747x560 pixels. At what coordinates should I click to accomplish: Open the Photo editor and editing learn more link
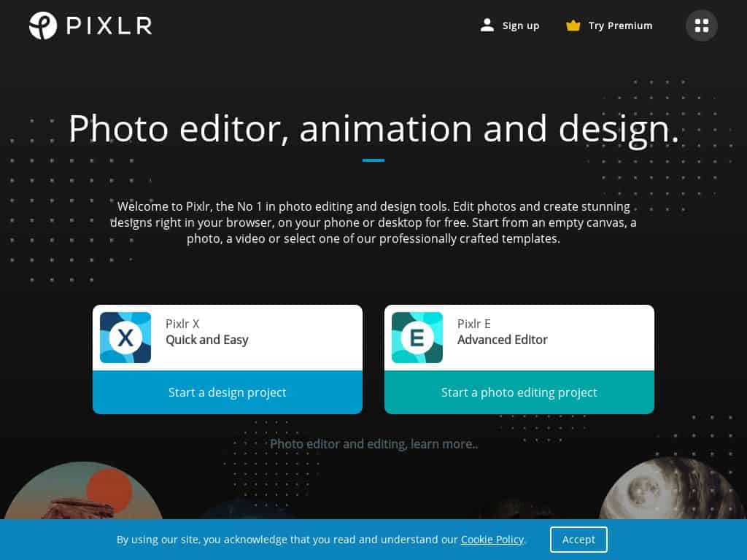point(373,444)
